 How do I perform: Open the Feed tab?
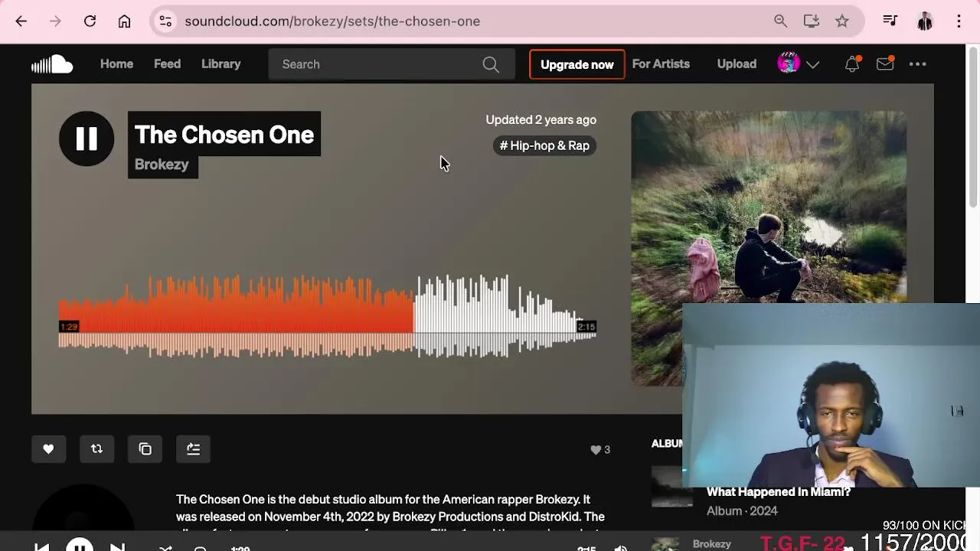point(167,64)
